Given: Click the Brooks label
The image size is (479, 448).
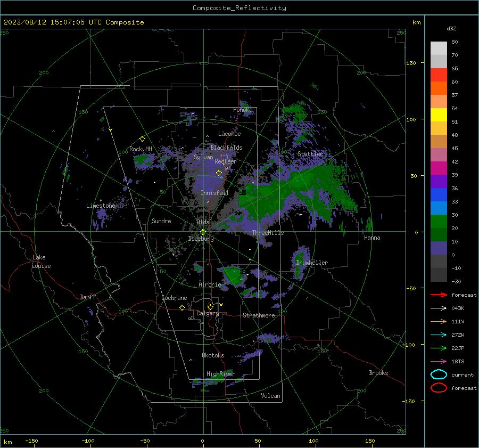Looking at the screenshot, I should [x=378, y=373].
